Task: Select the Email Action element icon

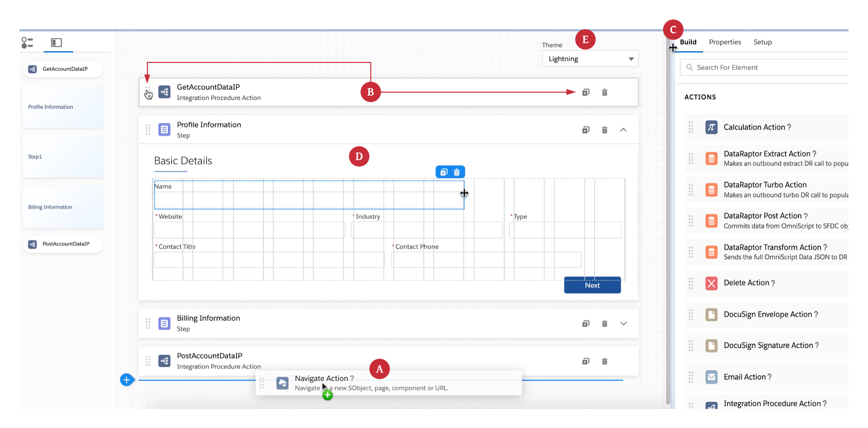Action: [711, 377]
